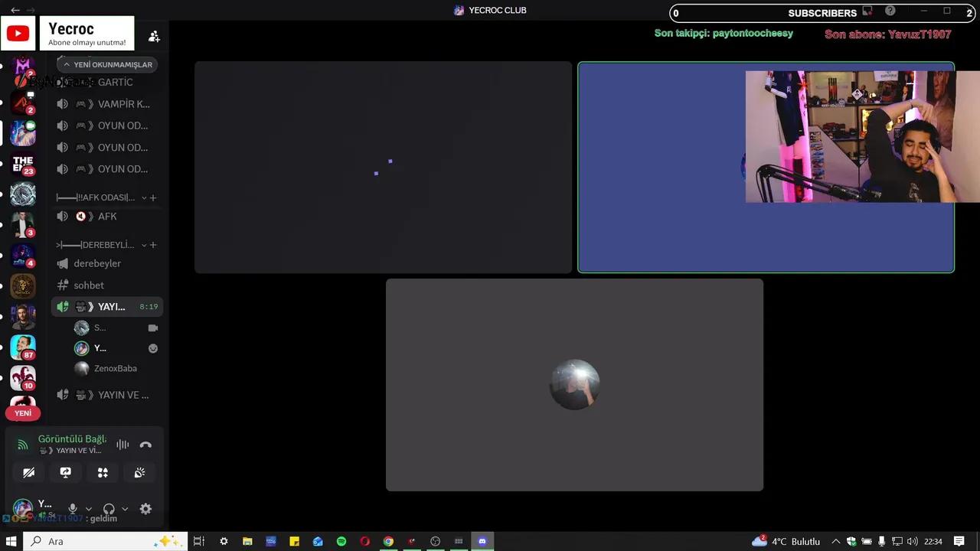Click the invite people icon near Yecroc

point(154,36)
